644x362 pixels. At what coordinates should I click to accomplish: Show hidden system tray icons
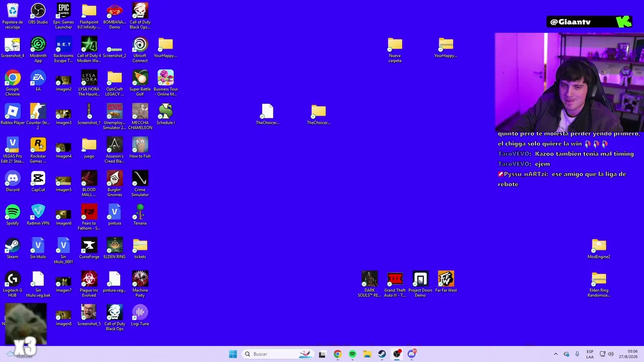click(555, 354)
